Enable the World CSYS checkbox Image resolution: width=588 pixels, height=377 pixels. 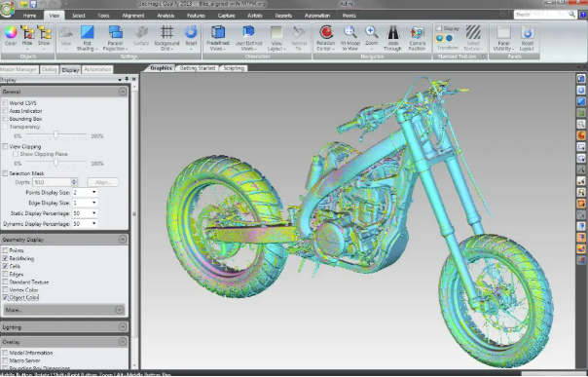(5, 103)
